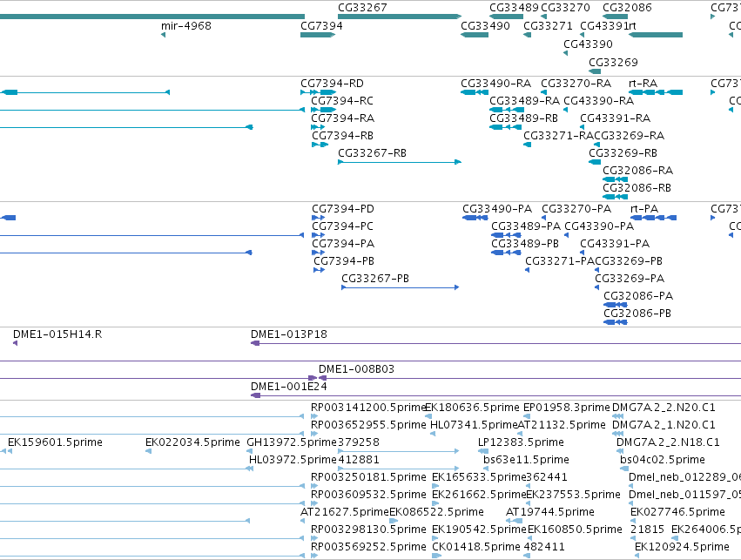Click the rt-PA protein label
Screen dimensions: 741x560
644,209
